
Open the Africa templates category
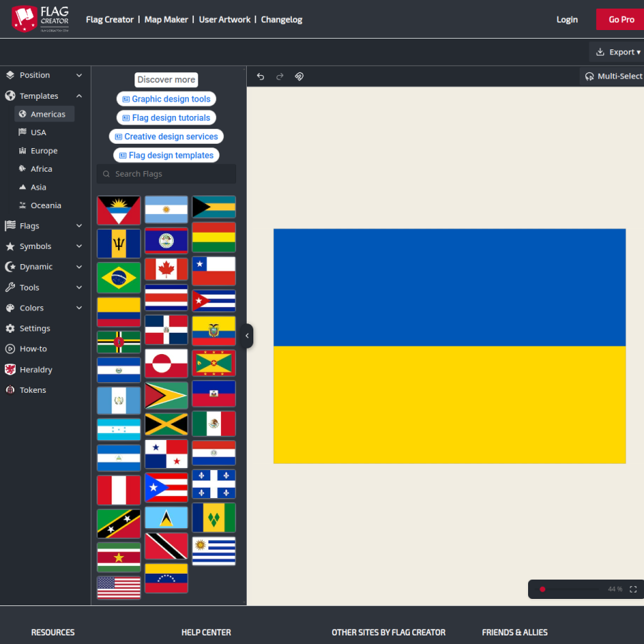coord(36,169)
